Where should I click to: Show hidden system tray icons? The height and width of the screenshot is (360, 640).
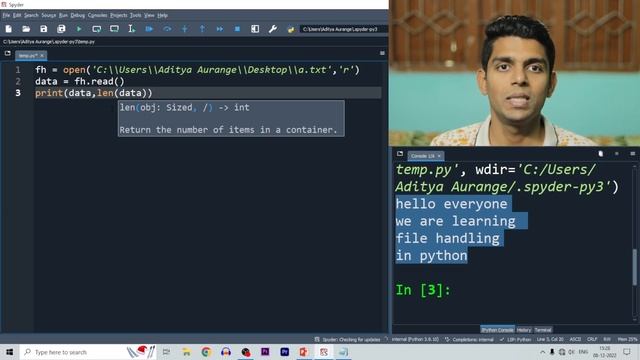[x=542, y=352]
